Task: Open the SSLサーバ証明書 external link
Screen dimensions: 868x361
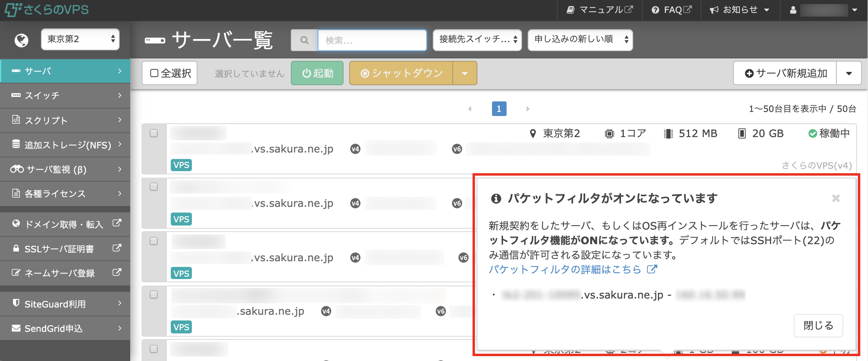Action: pyautogui.click(x=65, y=249)
